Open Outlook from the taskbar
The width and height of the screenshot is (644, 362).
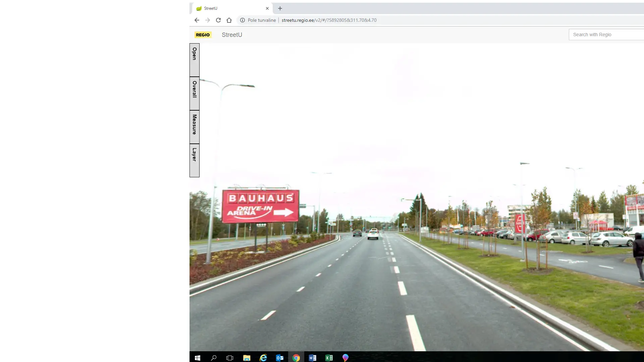(x=279, y=358)
